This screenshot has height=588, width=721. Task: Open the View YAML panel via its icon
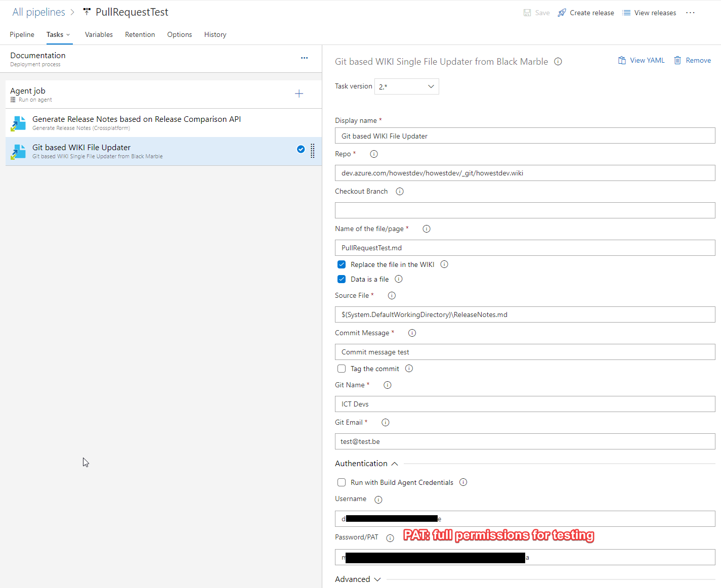621,60
